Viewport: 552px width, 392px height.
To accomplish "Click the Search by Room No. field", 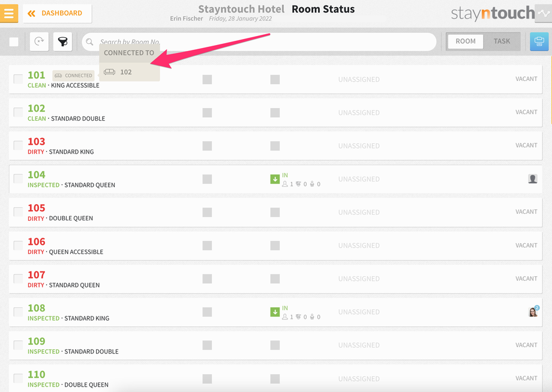I will (x=259, y=41).
